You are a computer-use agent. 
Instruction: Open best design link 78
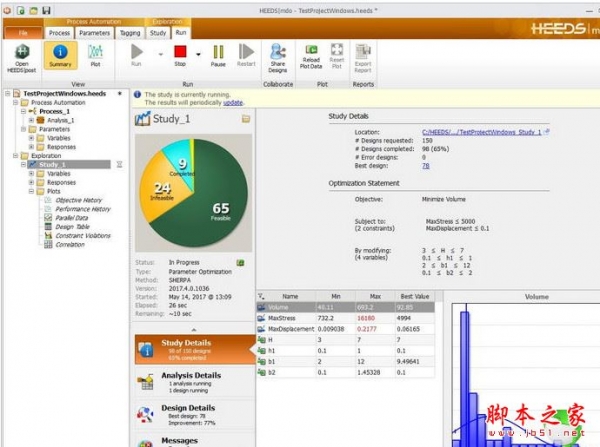click(x=426, y=166)
